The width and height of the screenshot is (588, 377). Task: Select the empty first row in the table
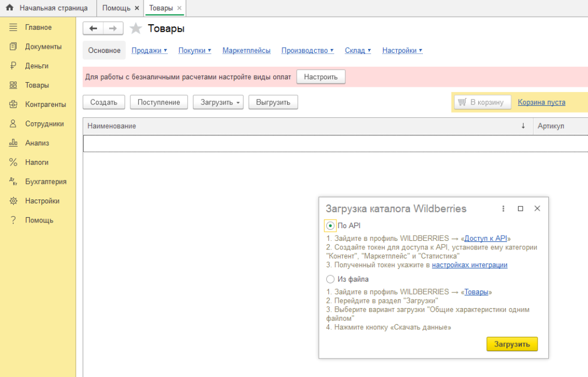(x=335, y=144)
